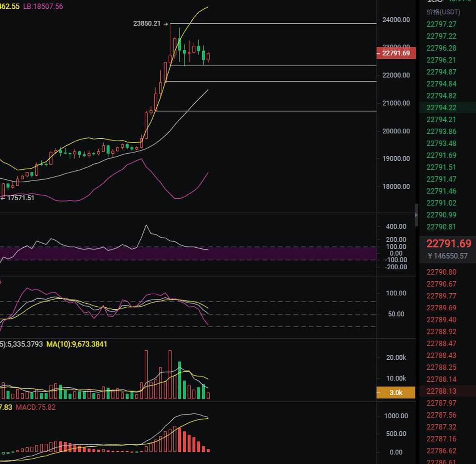The height and width of the screenshot is (464, 476).
Task: Click the red 22791.69 current price tag
Action: (396, 53)
